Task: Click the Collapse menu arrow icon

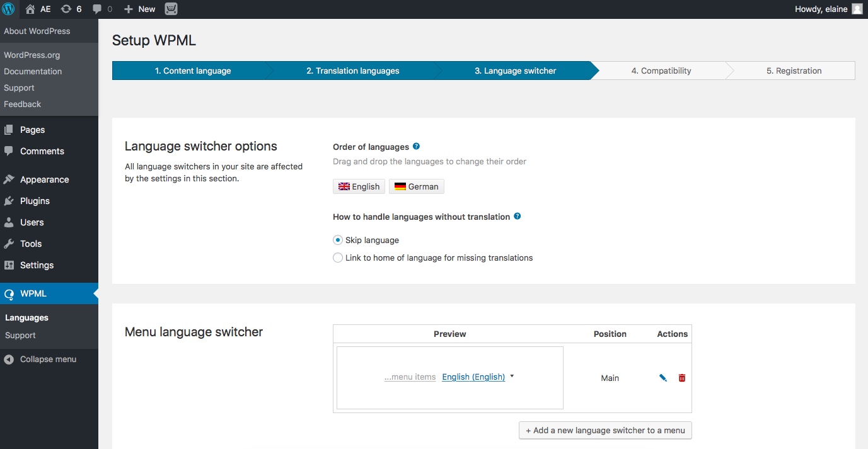Action: (9, 359)
